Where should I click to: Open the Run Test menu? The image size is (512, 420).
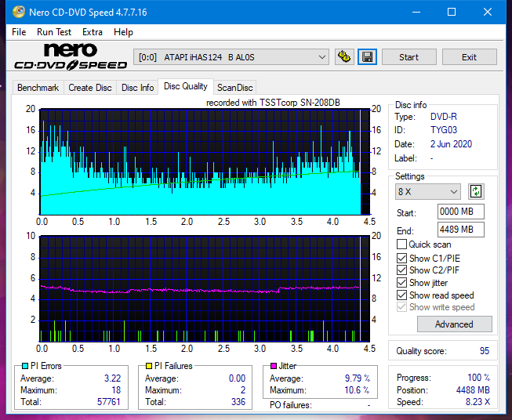click(54, 32)
